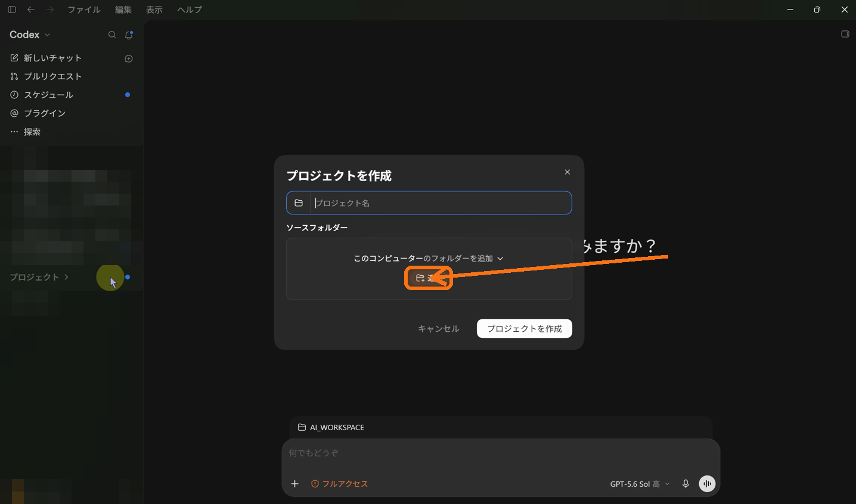Focus the プロジェクト名 input field

(x=441, y=203)
